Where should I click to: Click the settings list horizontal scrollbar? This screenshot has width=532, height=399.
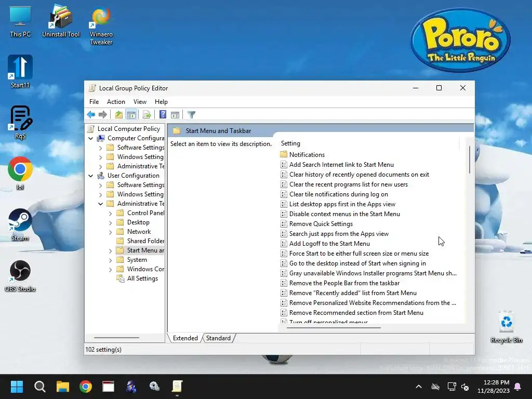[x=334, y=327]
